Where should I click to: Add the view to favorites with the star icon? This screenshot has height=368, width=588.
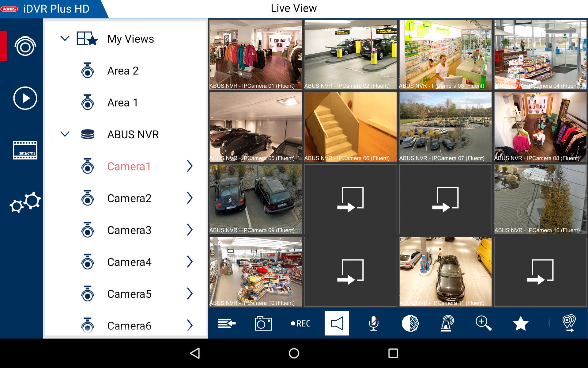[520, 324]
